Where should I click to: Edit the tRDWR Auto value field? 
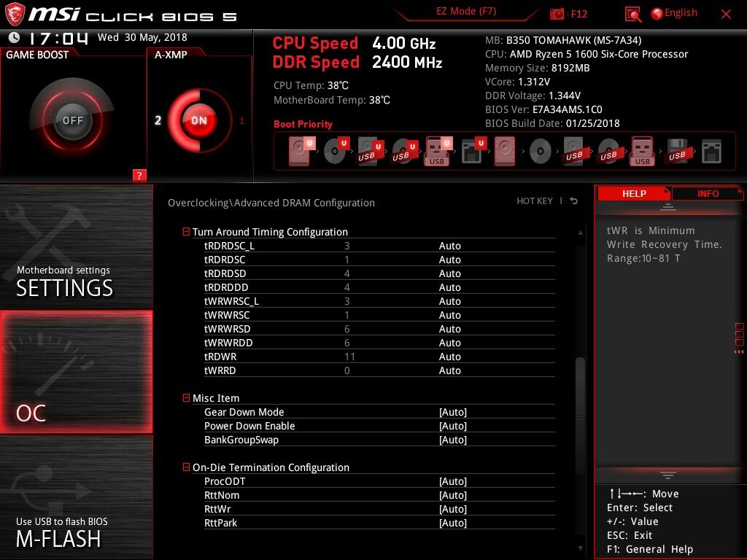[x=449, y=356]
